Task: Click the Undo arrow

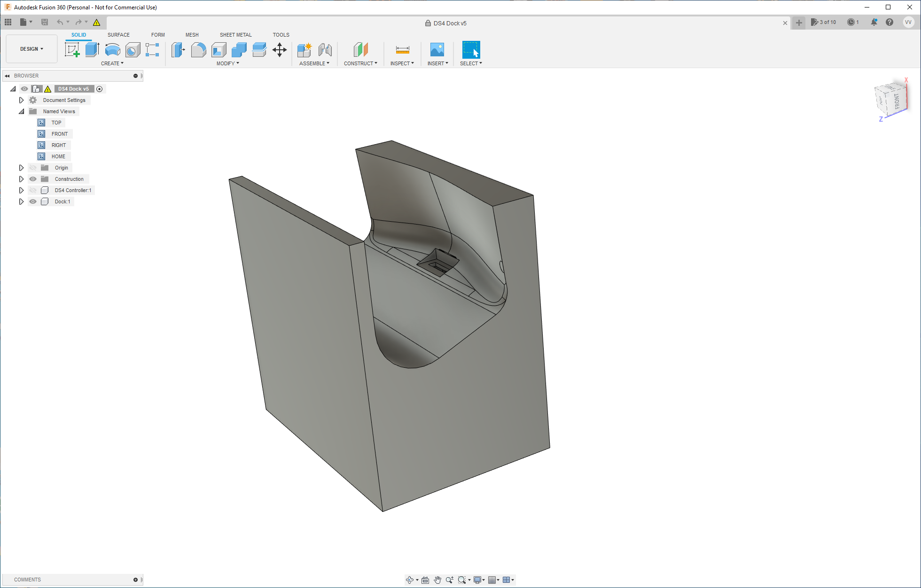Action: coord(60,22)
